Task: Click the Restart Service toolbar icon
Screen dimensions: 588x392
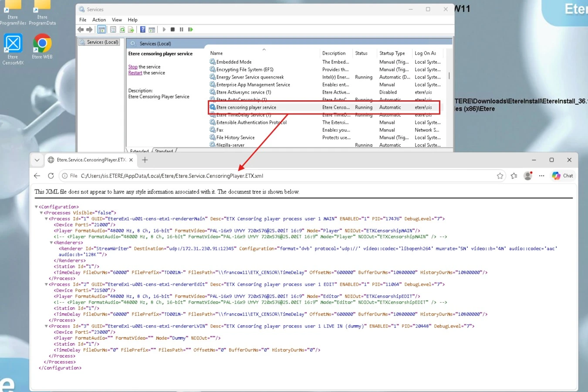Action: point(190,30)
